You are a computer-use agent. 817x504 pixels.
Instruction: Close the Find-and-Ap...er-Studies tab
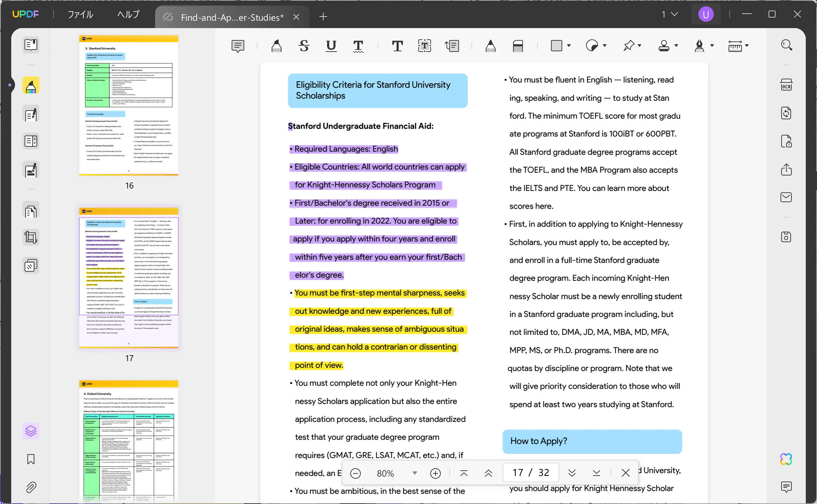coord(296,17)
